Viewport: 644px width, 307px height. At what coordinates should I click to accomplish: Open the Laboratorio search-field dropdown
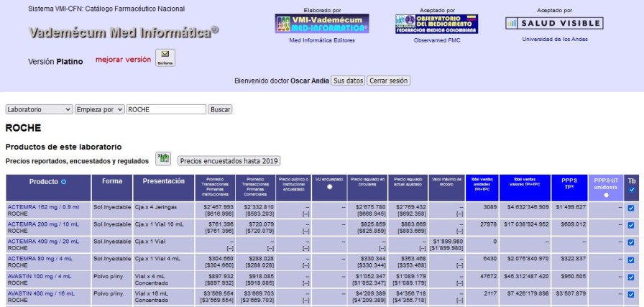coord(39,109)
